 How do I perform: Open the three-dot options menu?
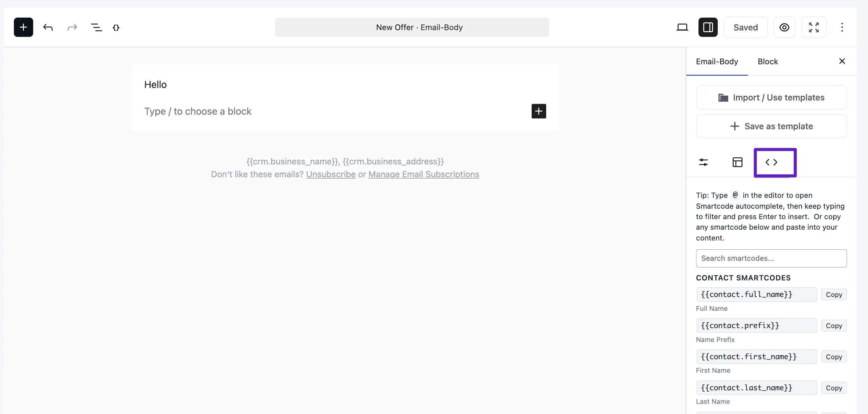(842, 27)
